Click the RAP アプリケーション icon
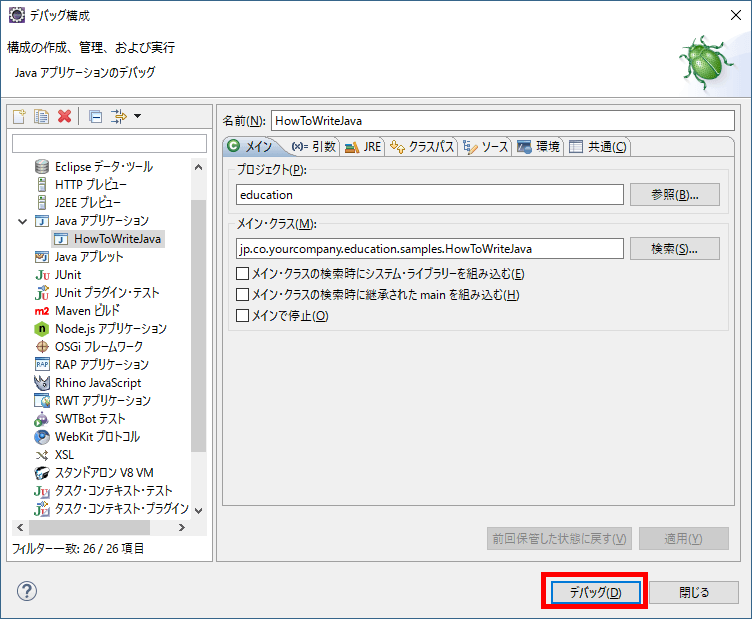 click(42, 364)
